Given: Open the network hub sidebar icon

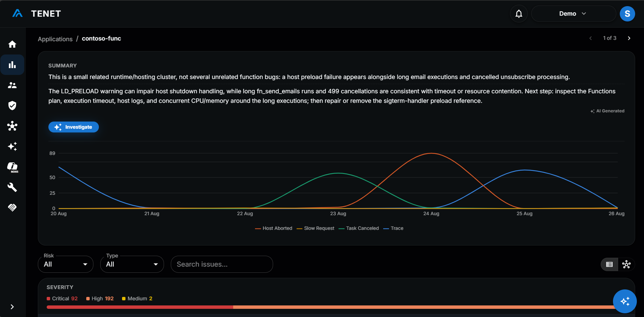Looking at the screenshot, I should click(12, 126).
